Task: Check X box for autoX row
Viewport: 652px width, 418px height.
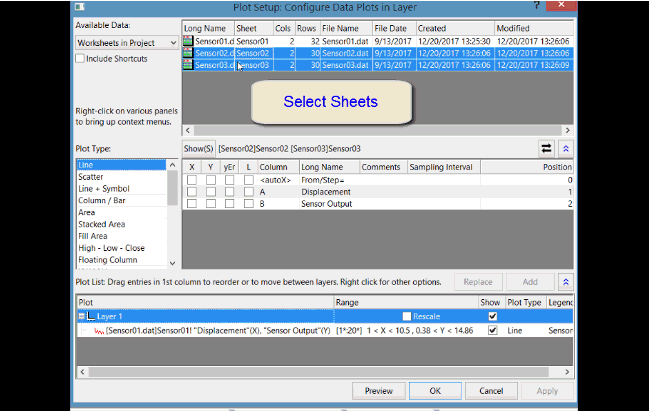Action: [x=192, y=180]
